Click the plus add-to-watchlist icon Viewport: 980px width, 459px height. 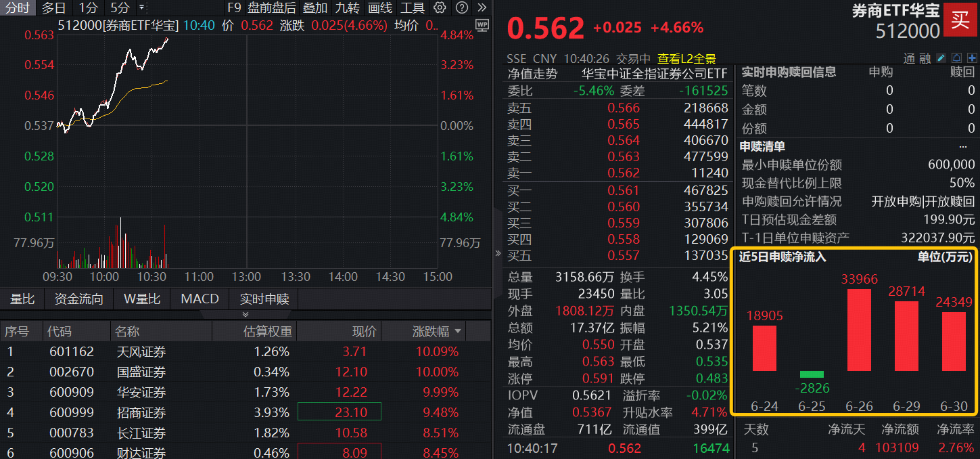[972, 58]
